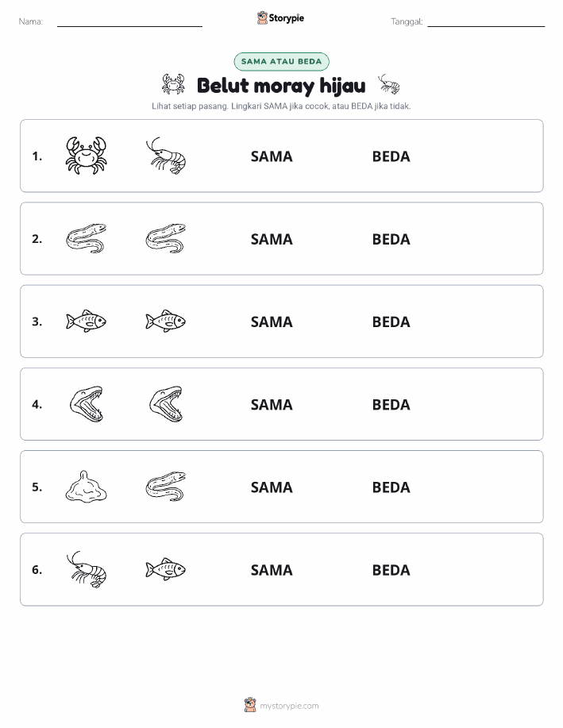
Task: Click the Tanggal date line
Action: point(486,22)
